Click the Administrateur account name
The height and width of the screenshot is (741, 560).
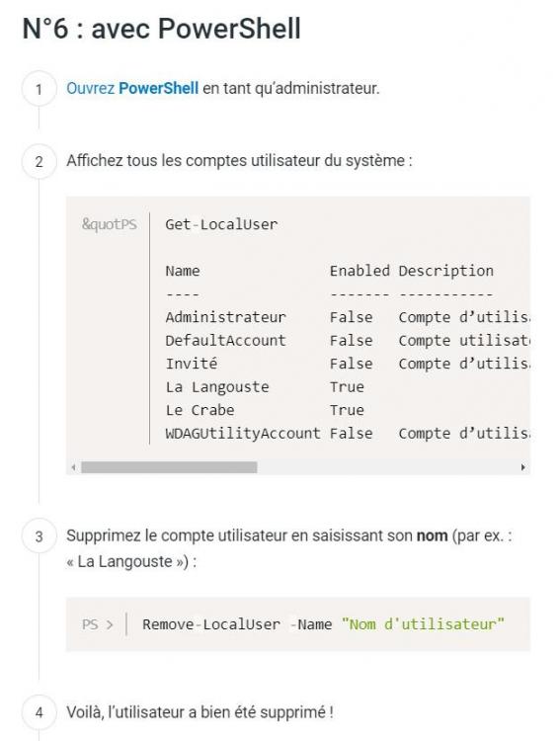point(225,317)
